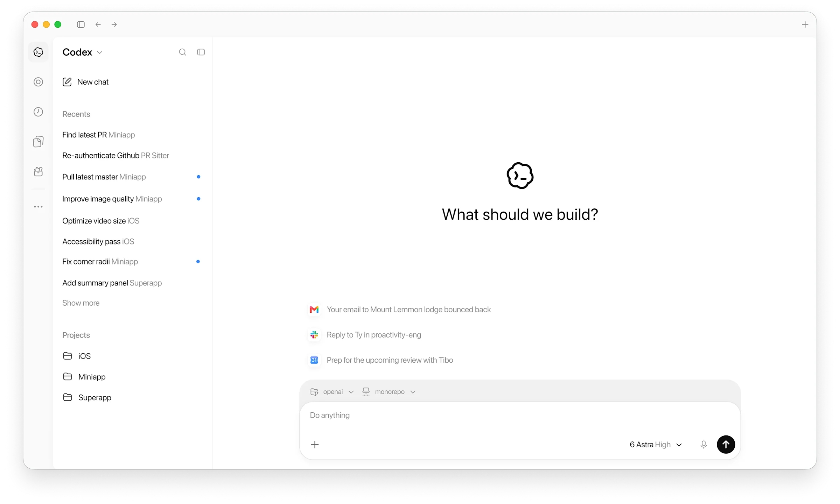Collapse the panel via icon next to search
The image size is (840, 504).
coord(201,52)
